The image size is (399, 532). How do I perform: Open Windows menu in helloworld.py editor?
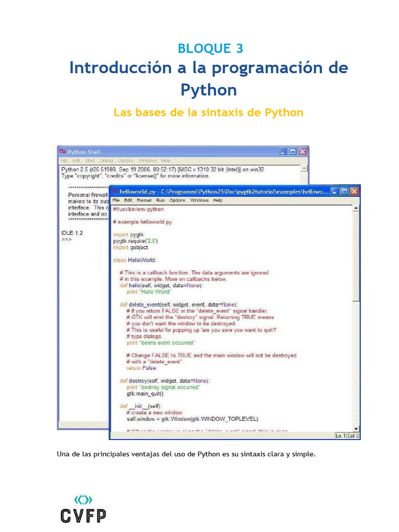tap(199, 200)
